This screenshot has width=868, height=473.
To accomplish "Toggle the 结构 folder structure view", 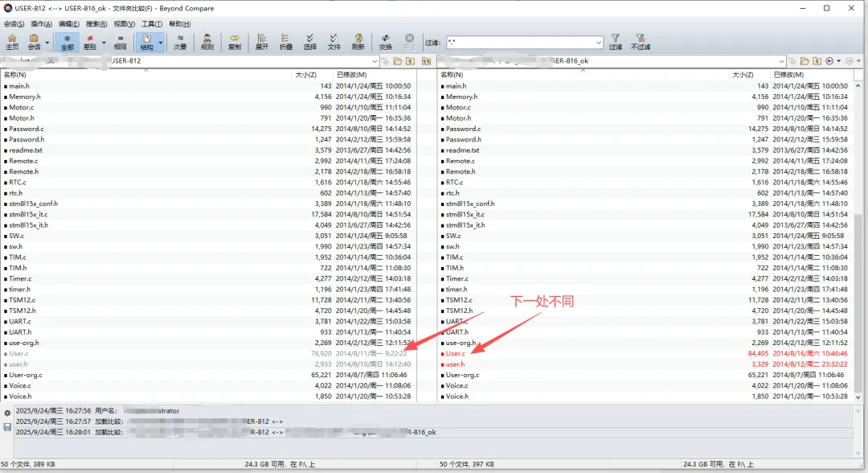I will 147,42.
